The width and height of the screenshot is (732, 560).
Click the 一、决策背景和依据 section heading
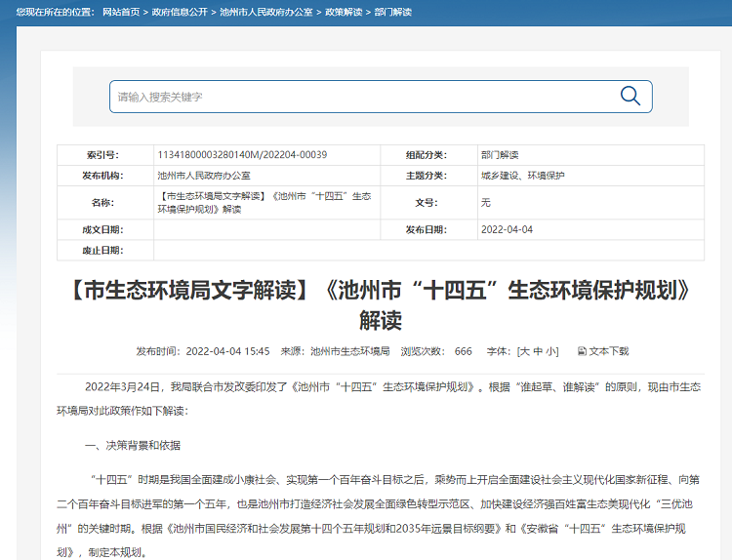click(132, 445)
